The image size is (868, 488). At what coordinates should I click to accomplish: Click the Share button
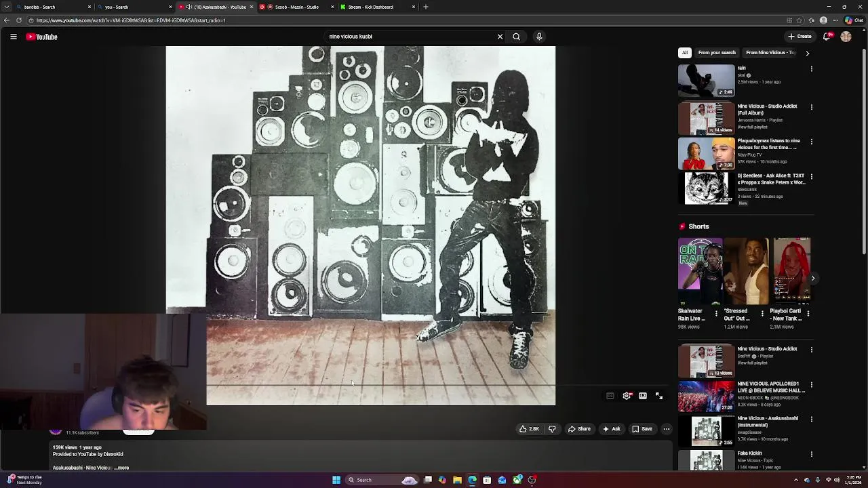click(579, 429)
